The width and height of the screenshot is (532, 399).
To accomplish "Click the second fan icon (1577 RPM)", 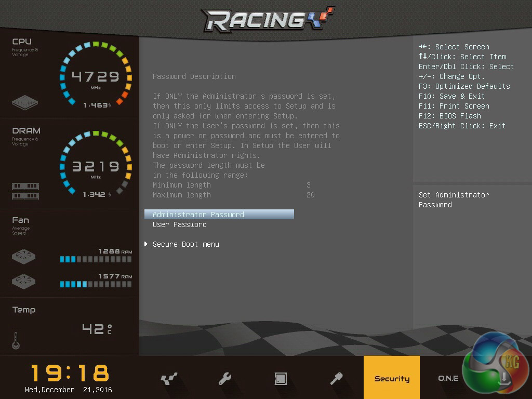I will coord(25,282).
